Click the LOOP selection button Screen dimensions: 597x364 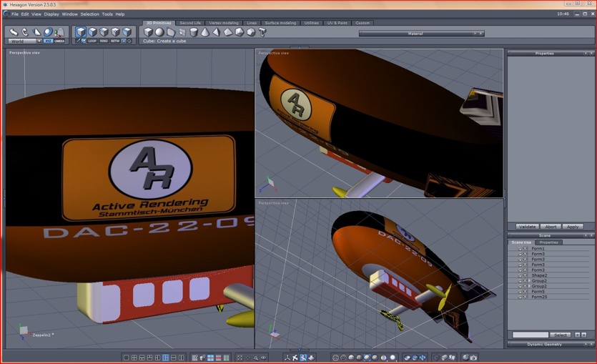click(92, 41)
